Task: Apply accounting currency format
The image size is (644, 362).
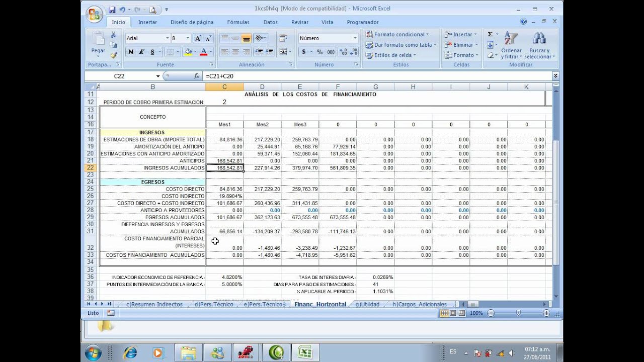Action: [303, 52]
